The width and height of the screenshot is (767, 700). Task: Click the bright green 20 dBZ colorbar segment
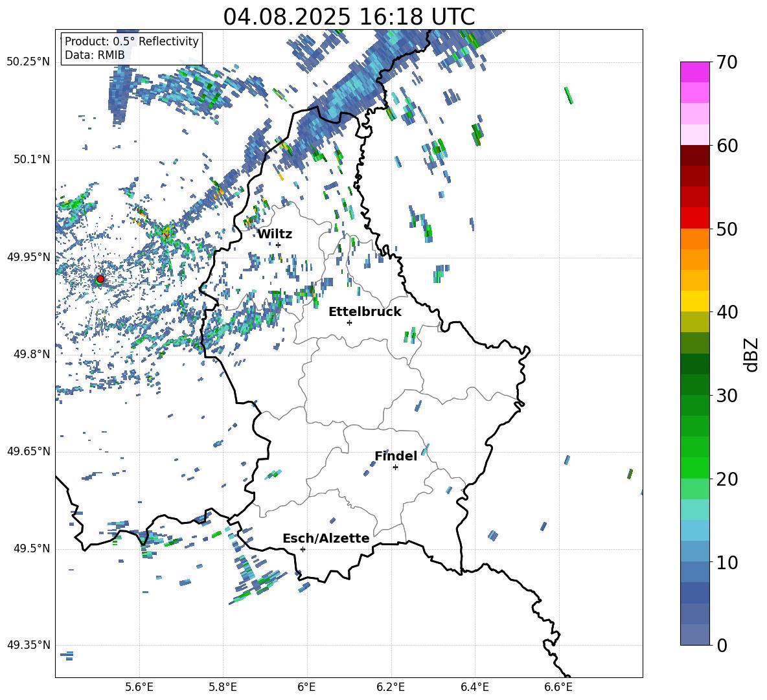click(x=694, y=468)
